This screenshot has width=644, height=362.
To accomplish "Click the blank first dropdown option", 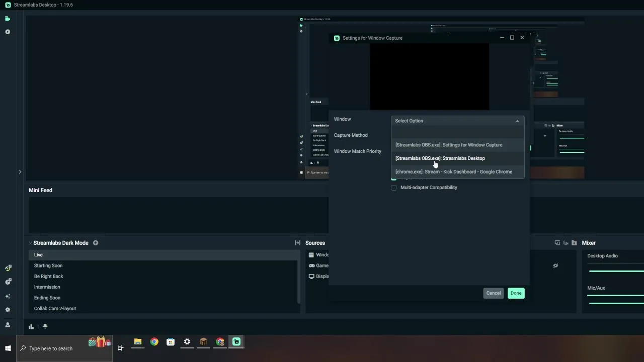I will click(457, 132).
